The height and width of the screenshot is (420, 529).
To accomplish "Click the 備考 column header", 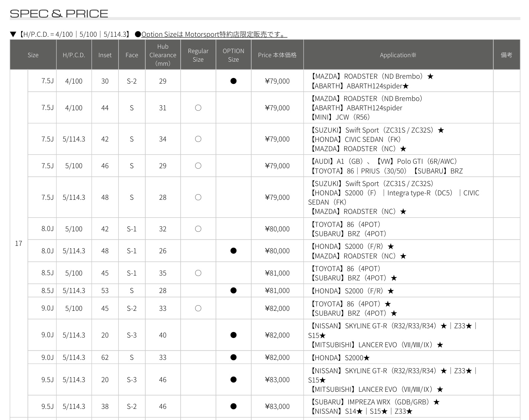I will point(506,55).
